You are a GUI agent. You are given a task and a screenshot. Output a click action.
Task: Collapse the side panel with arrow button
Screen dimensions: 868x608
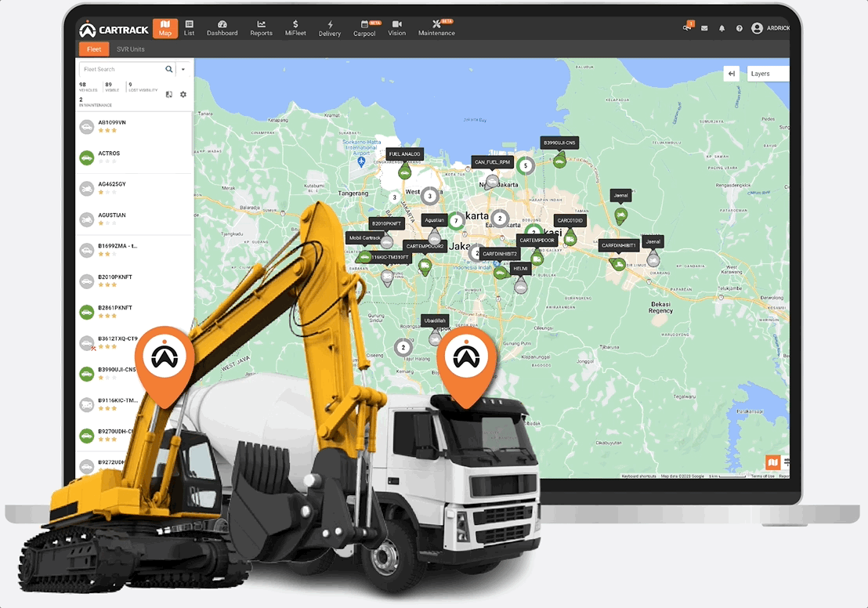click(x=731, y=74)
